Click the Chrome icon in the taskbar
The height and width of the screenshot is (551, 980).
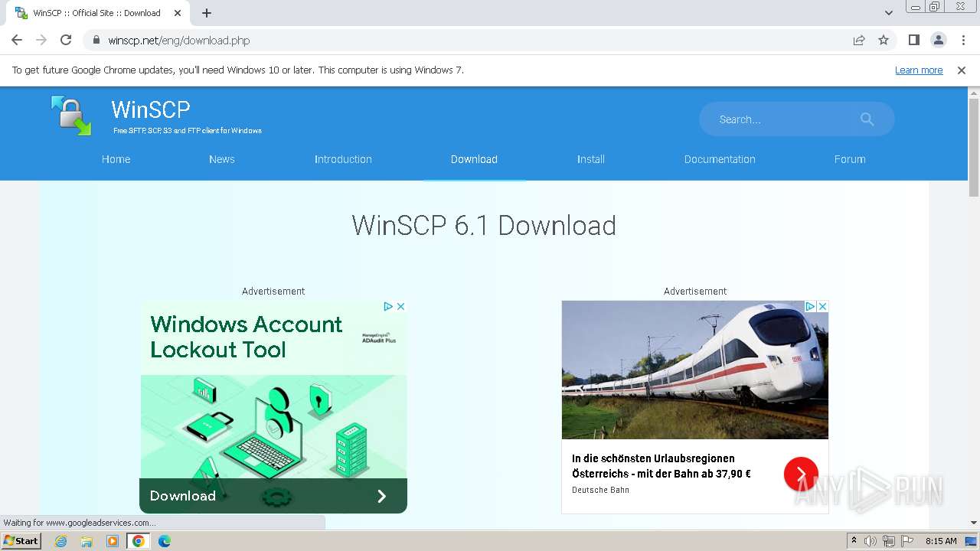[x=139, y=541]
